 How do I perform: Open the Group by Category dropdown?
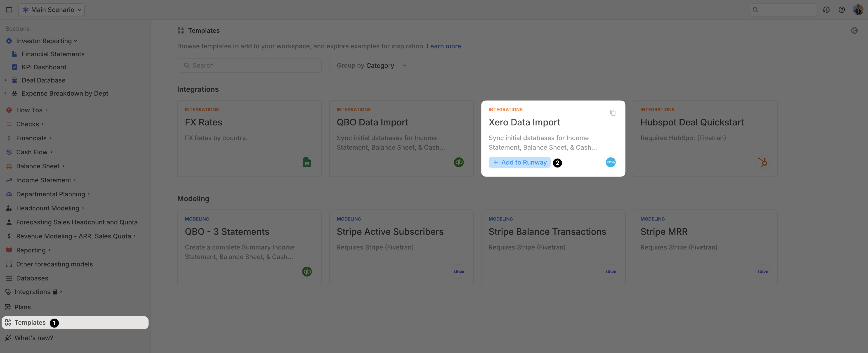371,65
